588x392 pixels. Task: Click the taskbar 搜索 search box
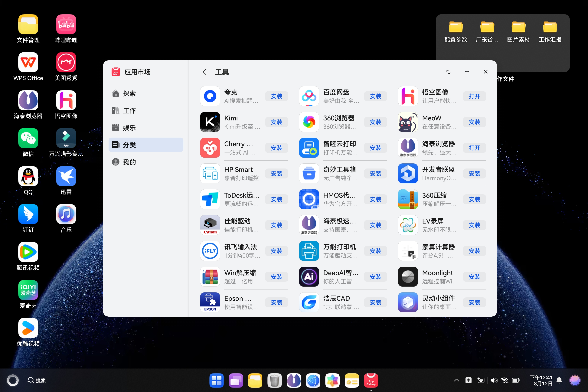point(37,381)
